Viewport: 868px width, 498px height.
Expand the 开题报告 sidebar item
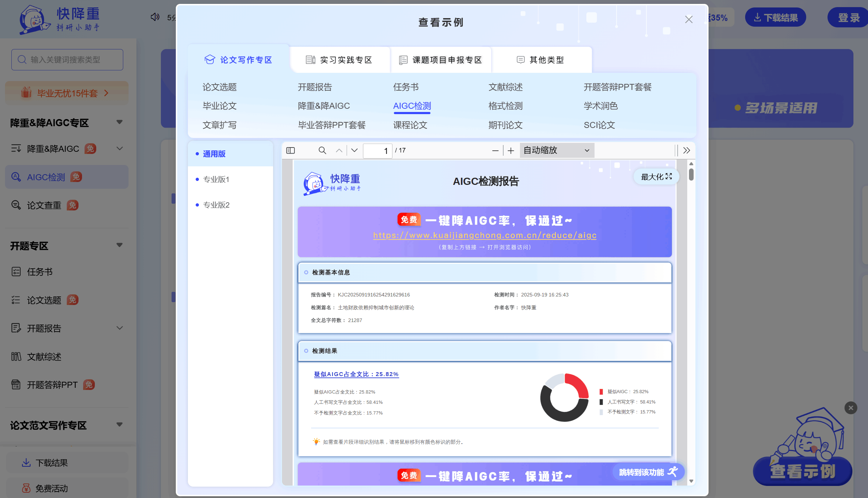(120, 328)
